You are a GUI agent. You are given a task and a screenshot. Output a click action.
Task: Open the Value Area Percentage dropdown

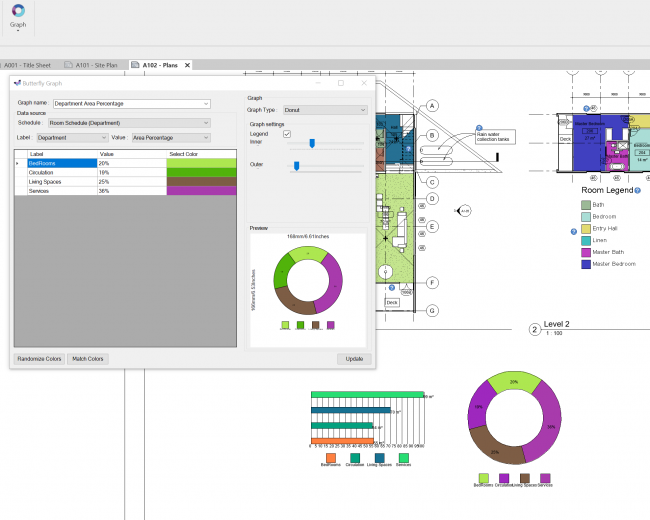(x=170, y=137)
